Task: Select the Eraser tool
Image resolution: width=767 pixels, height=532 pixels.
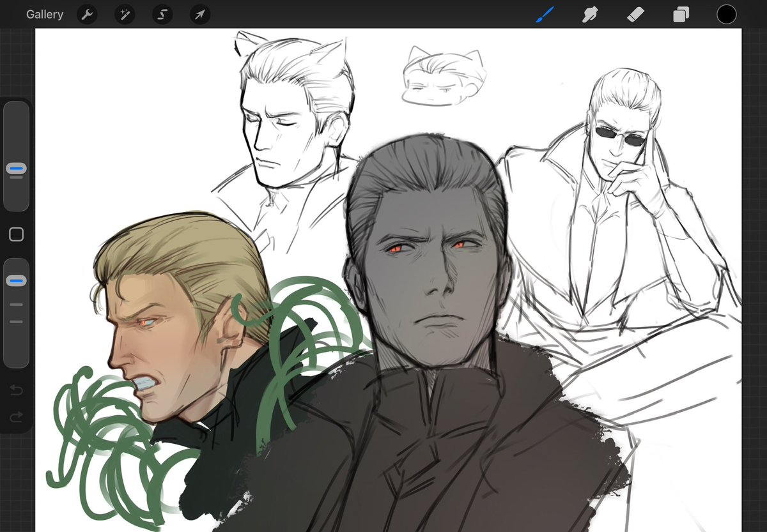Action: 636,14
